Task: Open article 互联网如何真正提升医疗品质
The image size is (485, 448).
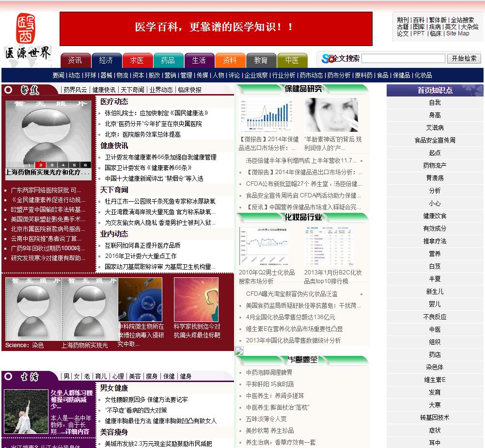Action: click(142, 245)
